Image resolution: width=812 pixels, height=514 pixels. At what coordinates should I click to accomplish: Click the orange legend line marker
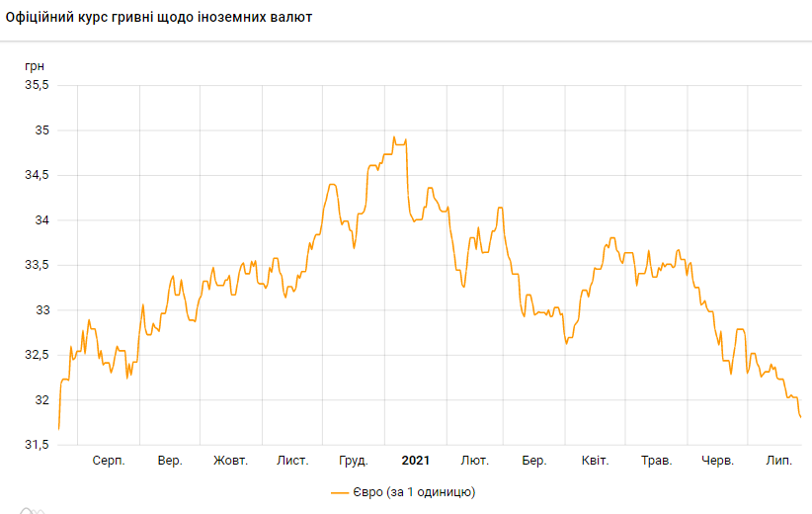pyautogui.click(x=341, y=491)
